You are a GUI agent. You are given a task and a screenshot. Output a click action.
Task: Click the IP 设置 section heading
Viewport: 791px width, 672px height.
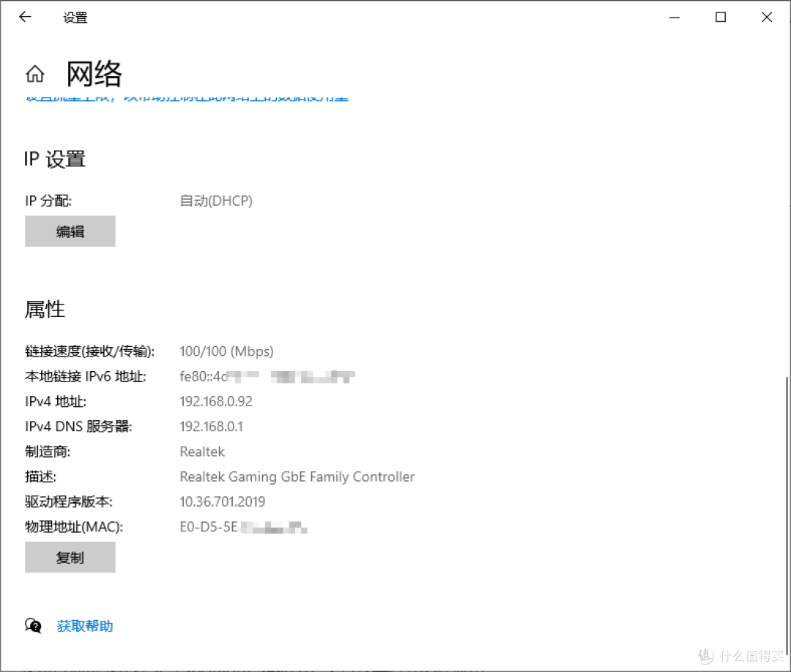pos(54,159)
